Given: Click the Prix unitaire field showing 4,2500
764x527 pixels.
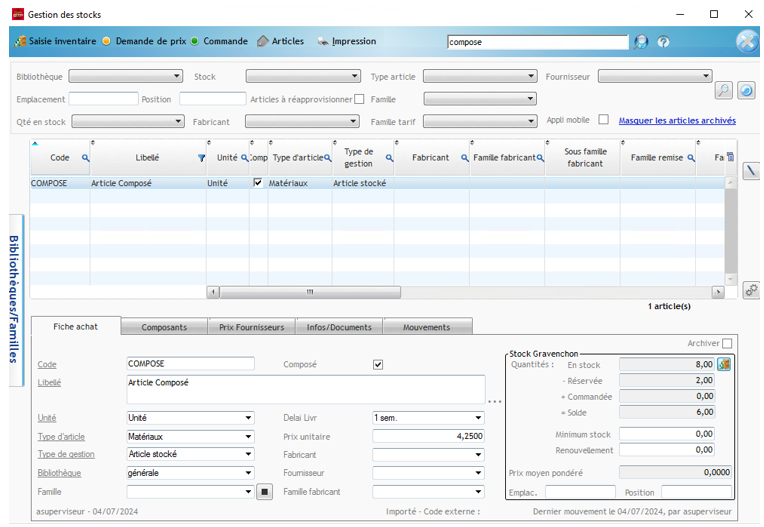Looking at the screenshot, I should (x=428, y=436).
